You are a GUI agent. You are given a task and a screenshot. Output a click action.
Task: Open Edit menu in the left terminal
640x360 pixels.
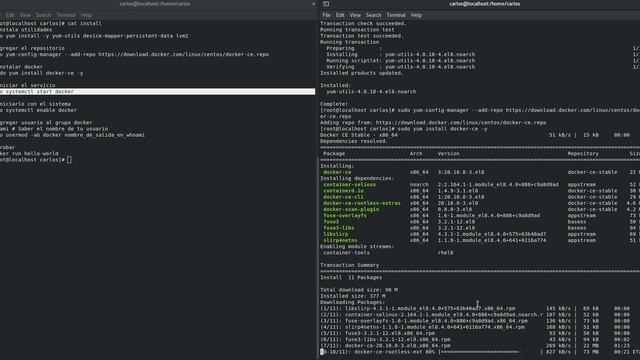tap(10, 15)
